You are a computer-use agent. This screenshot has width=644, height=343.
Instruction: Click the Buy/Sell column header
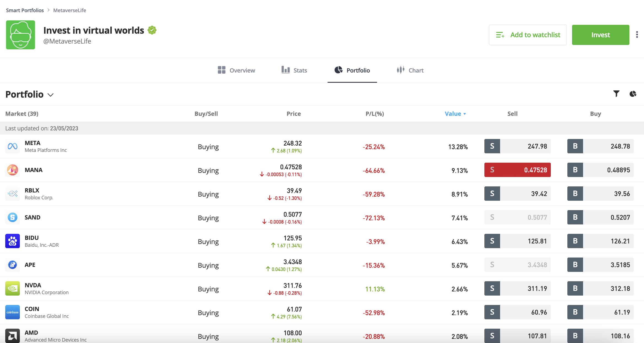[206, 114]
